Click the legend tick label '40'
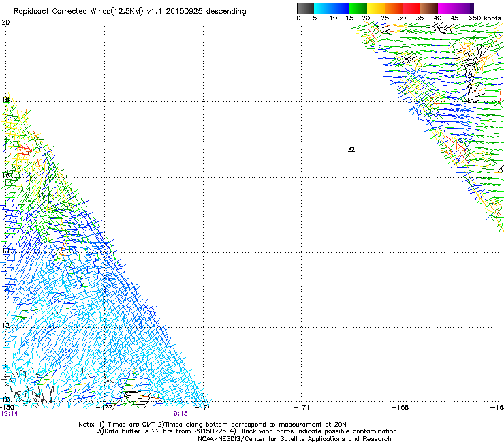 coord(437,18)
